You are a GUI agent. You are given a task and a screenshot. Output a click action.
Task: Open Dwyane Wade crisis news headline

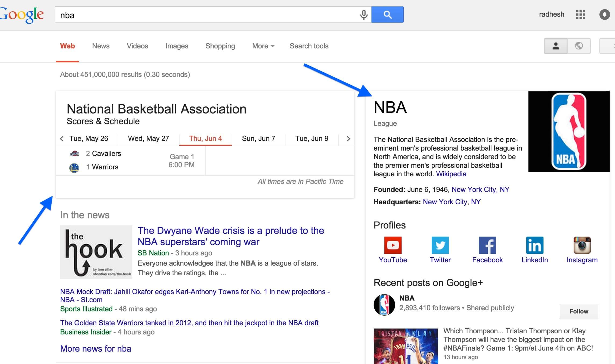pos(231,236)
